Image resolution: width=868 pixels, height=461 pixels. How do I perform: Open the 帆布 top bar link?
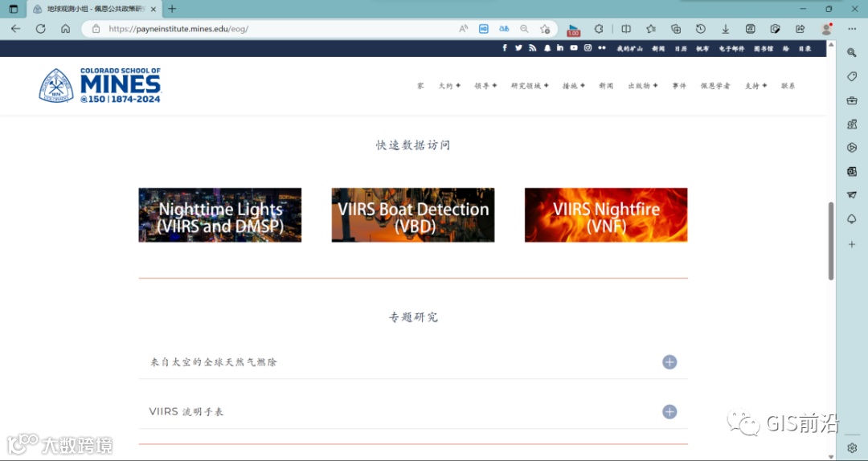pyautogui.click(x=702, y=49)
